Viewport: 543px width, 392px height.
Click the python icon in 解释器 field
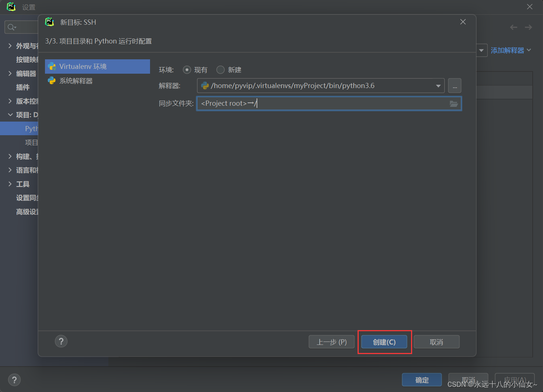tap(205, 86)
